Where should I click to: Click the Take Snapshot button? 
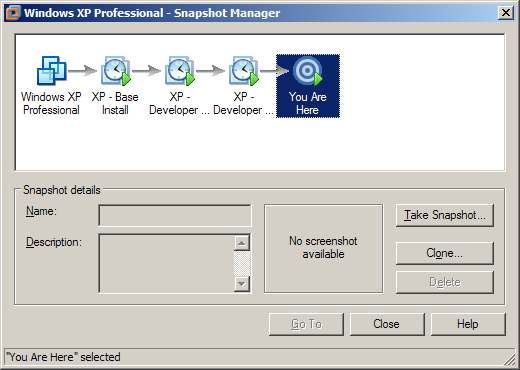click(445, 215)
